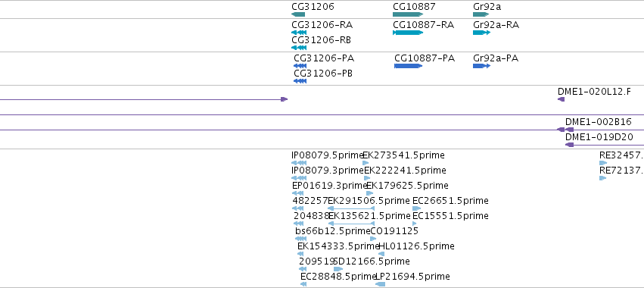Open the bs66b12.5prime EST label
The width and height of the screenshot is (644, 288).
[333, 231]
